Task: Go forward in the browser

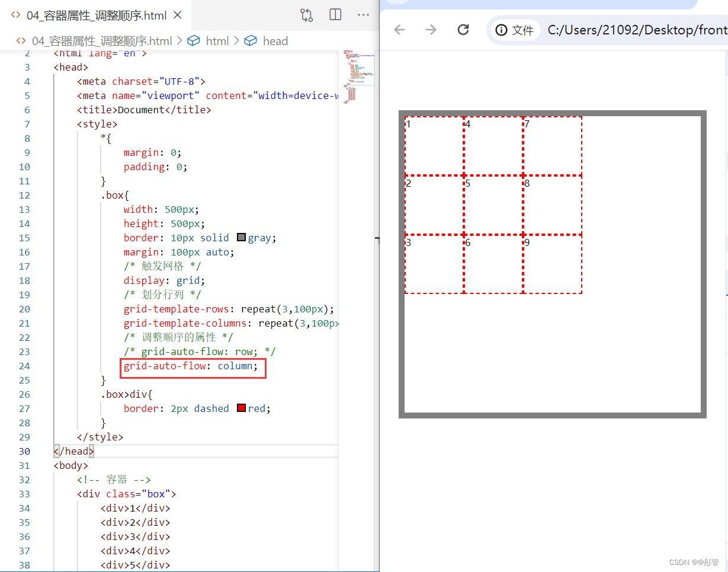Action: click(x=431, y=30)
